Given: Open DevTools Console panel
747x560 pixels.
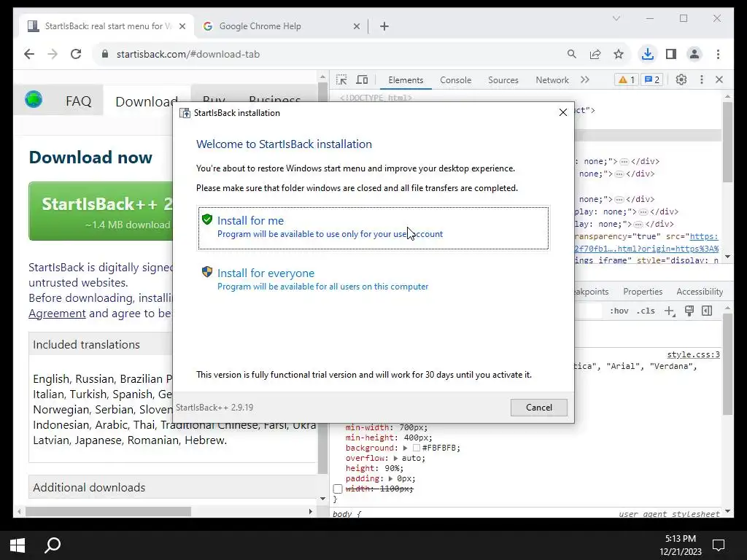Looking at the screenshot, I should (455, 80).
